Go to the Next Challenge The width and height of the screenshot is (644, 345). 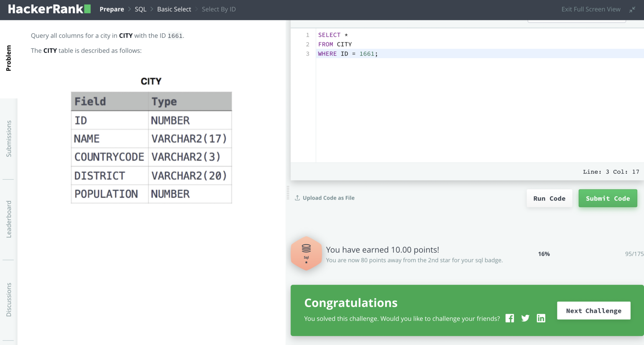(x=593, y=310)
